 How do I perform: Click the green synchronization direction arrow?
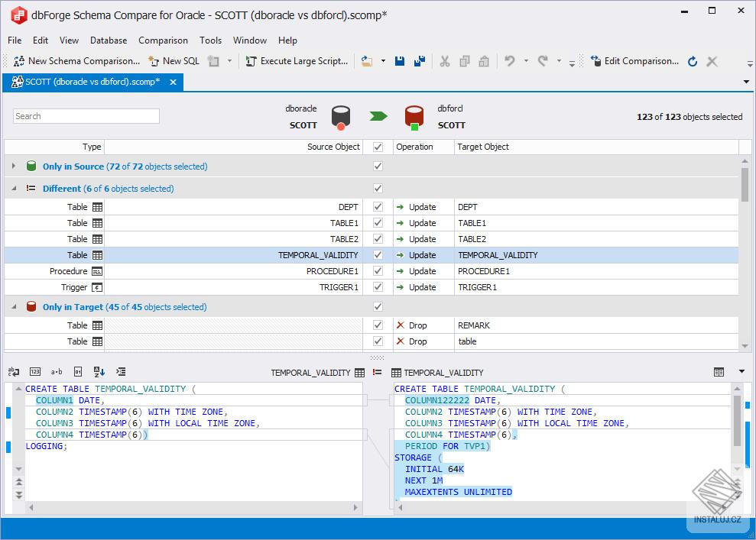coord(378,116)
